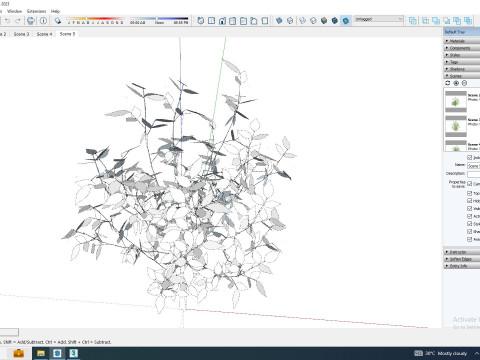Expand the Shadows panel

click(462, 69)
